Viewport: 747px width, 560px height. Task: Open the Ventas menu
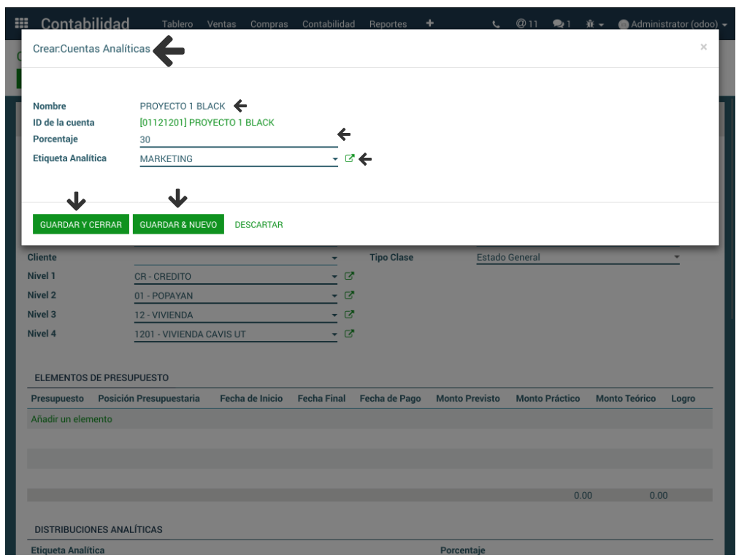pyautogui.click(x=221, y=24)
